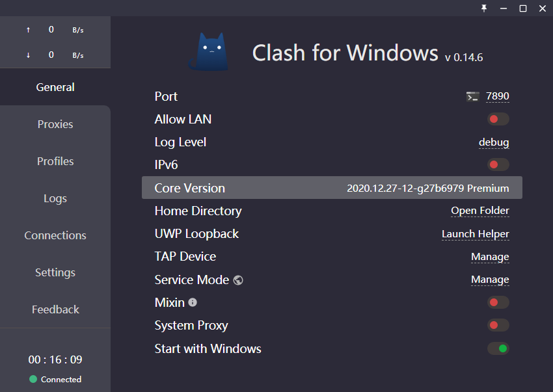Minimize the Clash window
Viewport: 553px width, 392px height.
[x=504, y=8]
